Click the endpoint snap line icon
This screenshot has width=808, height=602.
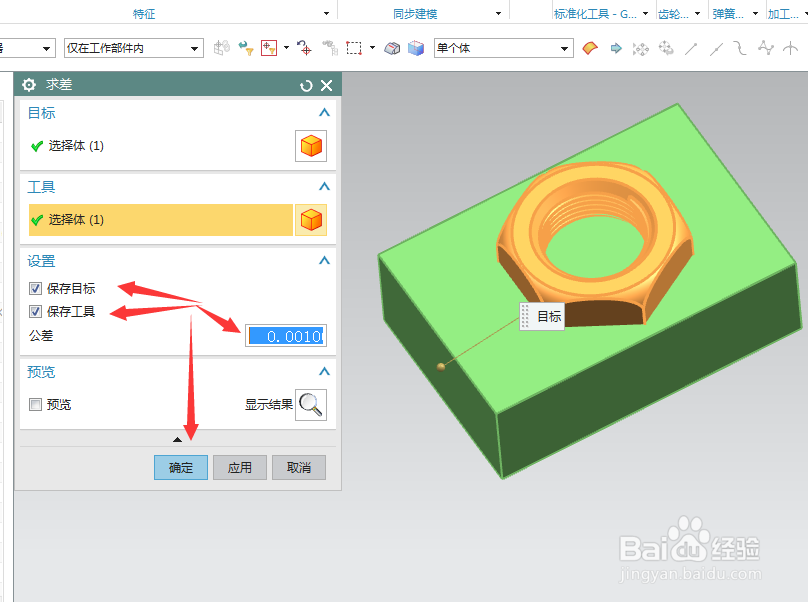(x=691, y=49)
